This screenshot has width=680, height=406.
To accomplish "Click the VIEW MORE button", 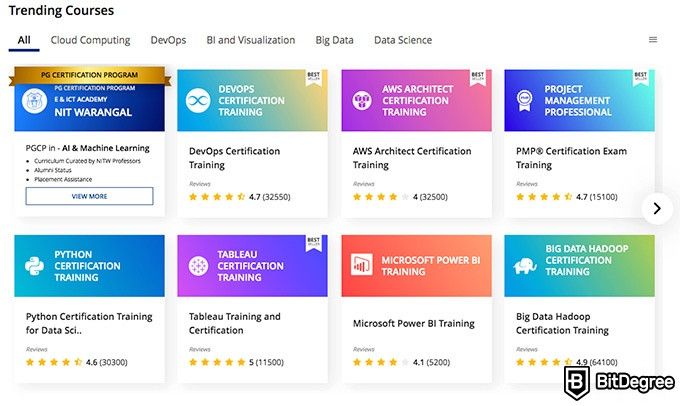I will pyautogui.click(x=89, y=196).
